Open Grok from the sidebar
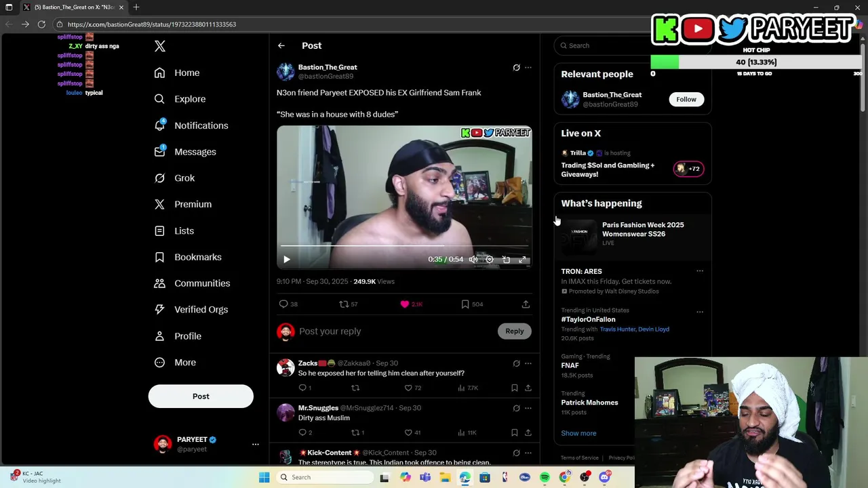The height and width of the screenshot is (488, 868). tap(174, 178)
